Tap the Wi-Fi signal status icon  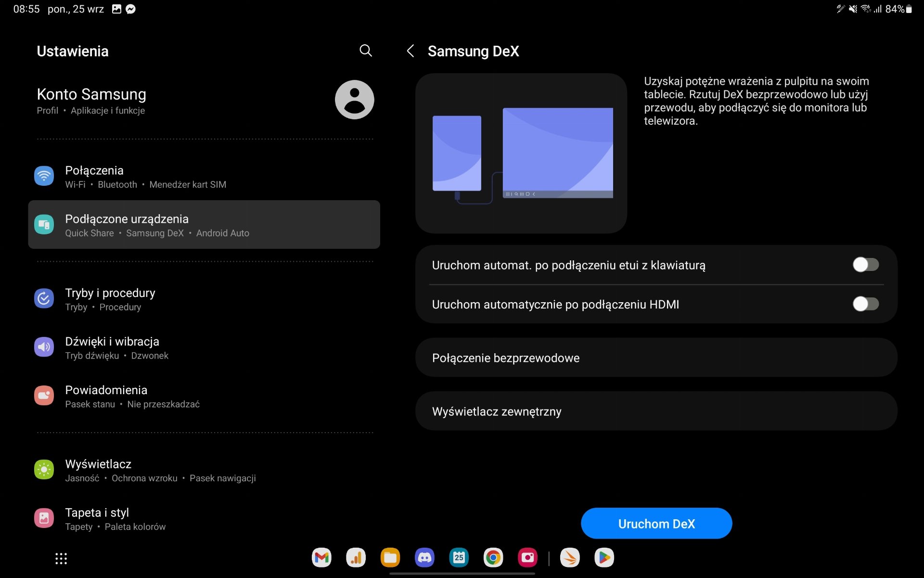coord(866,9)
